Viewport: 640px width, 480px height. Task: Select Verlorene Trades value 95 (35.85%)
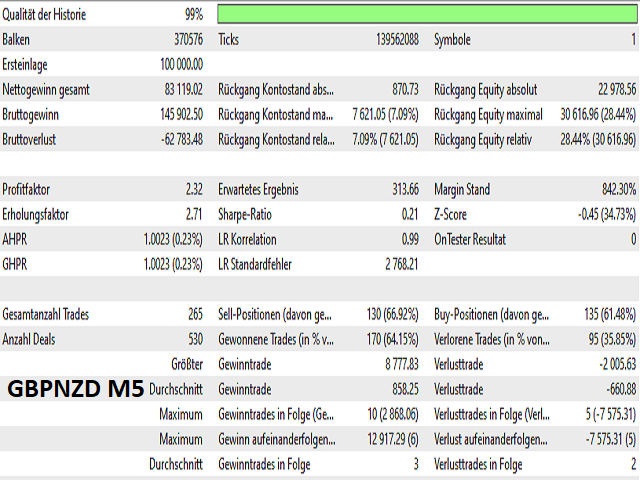tap(612, 339)
